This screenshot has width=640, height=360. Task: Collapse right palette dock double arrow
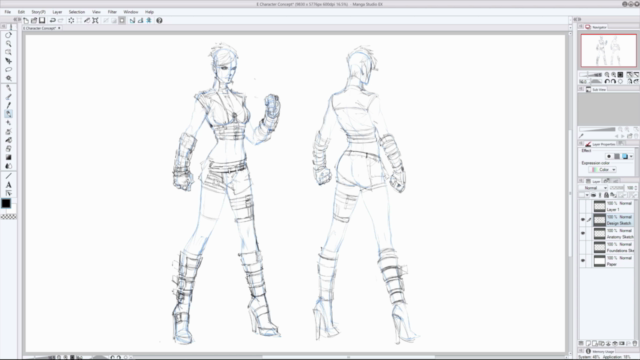(577, 19)
